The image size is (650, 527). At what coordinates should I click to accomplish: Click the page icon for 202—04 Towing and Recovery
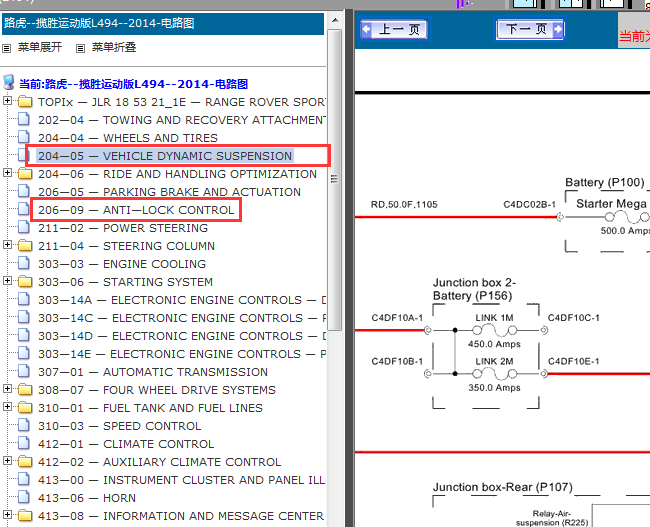click(x=24, y=119)
